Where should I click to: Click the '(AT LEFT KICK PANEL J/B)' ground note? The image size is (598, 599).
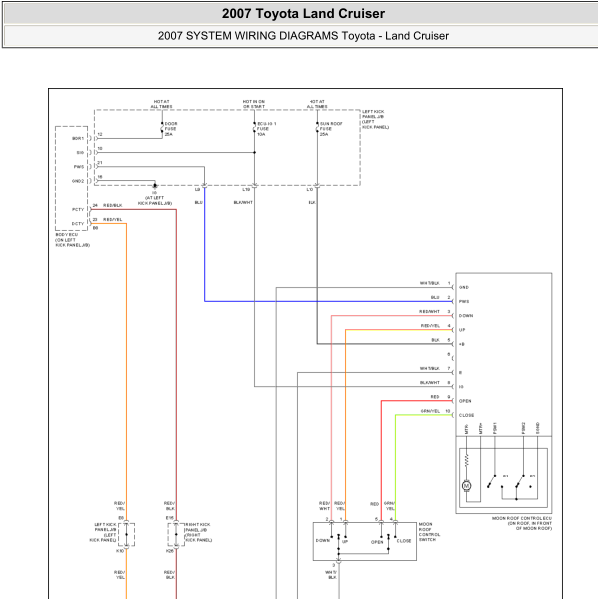click(x=155, y=201)
